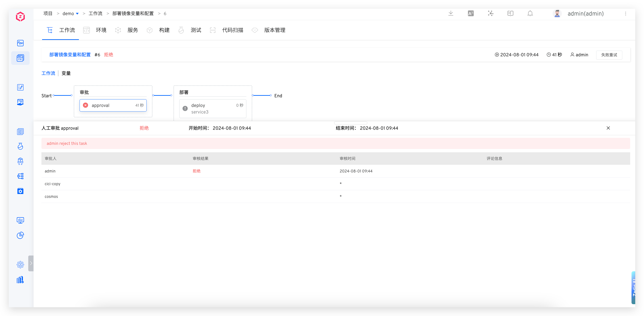Image resolution: width=644 pixels, height=316 pixels.
Task: Open the documentation book icon
Action: click(510, 14)
